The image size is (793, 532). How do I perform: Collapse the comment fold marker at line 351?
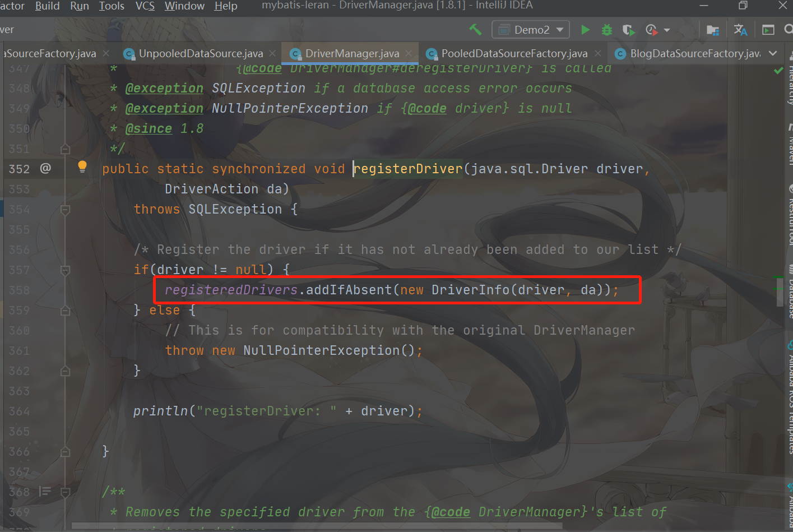point(65,149)
